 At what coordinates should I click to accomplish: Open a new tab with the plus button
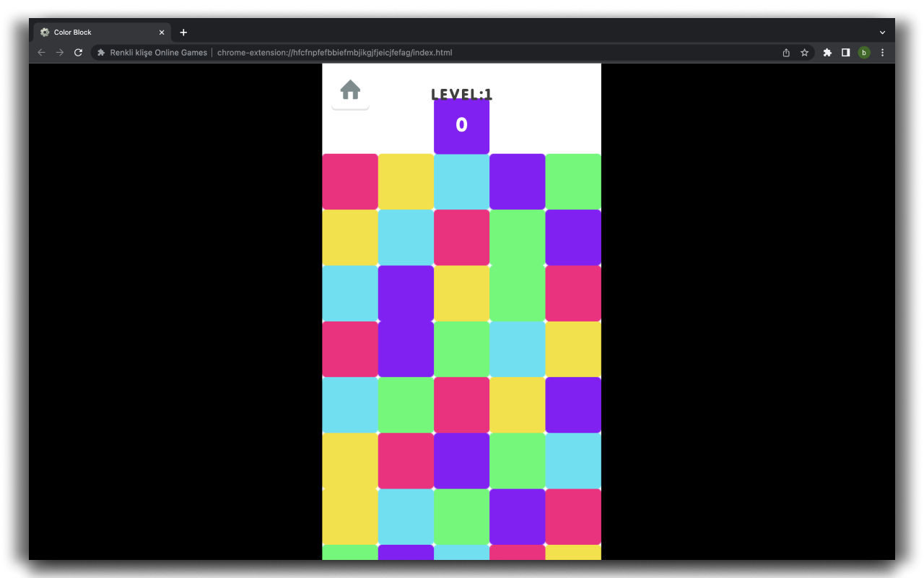point(183,32)
